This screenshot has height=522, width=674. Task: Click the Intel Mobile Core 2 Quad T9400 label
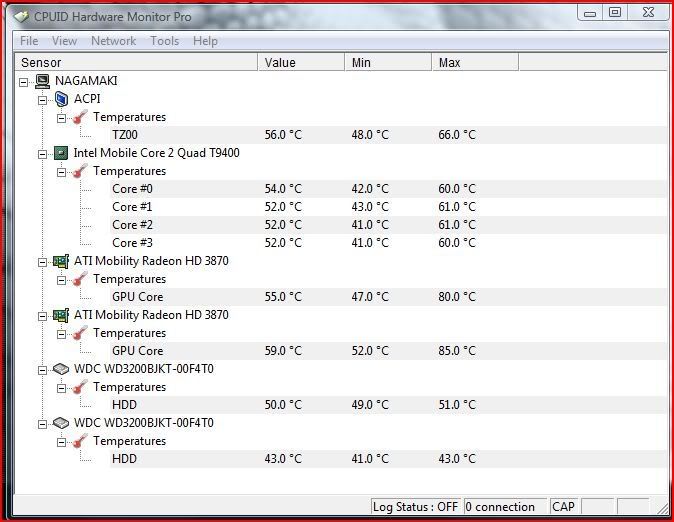pyautogui.click(x=156, y=153)
